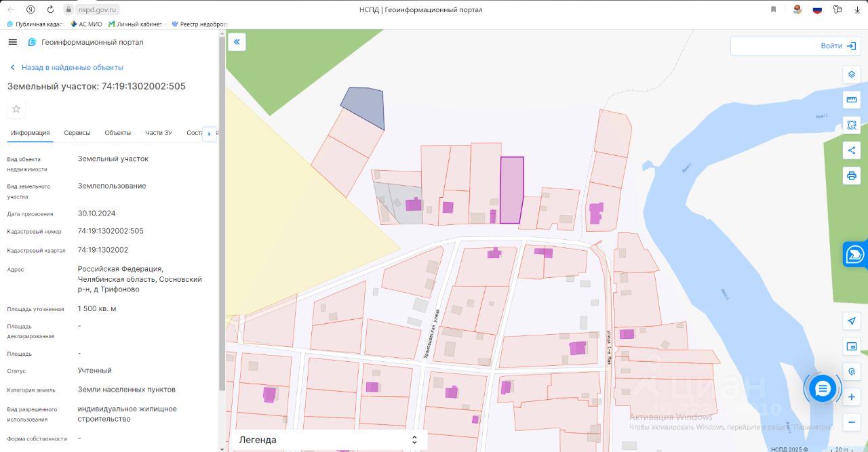Image resolution: width=868 pixels, height=452 pixels.
Task: Zoom out with the minus button
Action: tap(851, 422)
